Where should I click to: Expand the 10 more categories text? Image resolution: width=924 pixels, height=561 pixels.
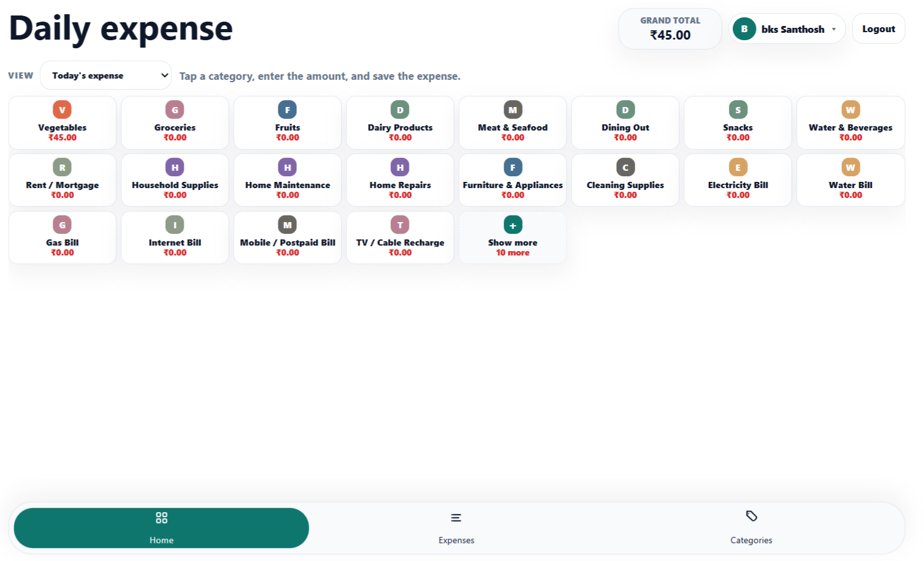(512, 252)
